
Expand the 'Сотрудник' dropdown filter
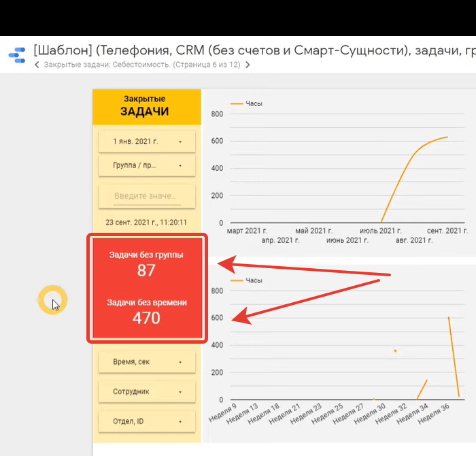[147, 392]
